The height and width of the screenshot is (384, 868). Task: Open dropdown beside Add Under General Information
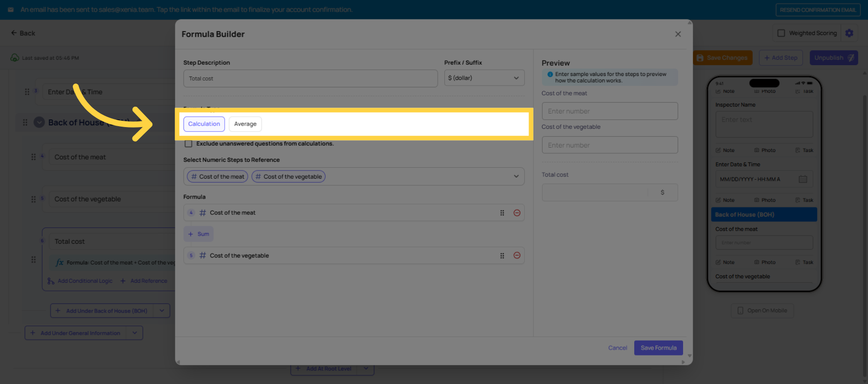(x=135, y=333)
